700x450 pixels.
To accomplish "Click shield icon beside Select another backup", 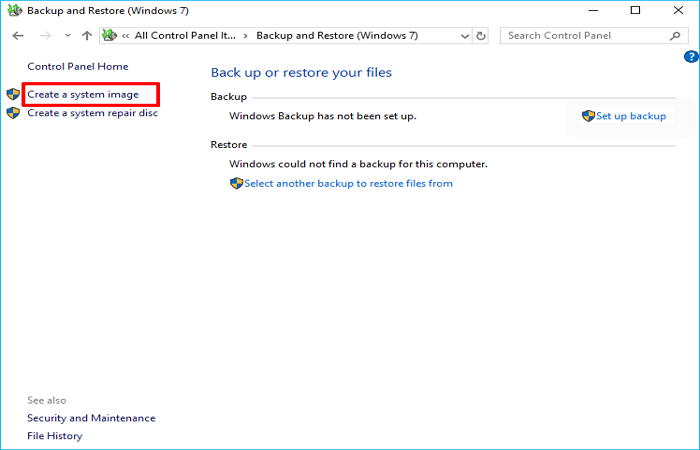I will coord(236,183).
